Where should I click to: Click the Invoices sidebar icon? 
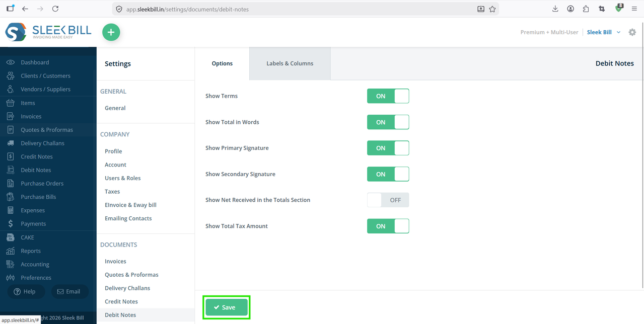pyautogui.click(x=11, y=116)
